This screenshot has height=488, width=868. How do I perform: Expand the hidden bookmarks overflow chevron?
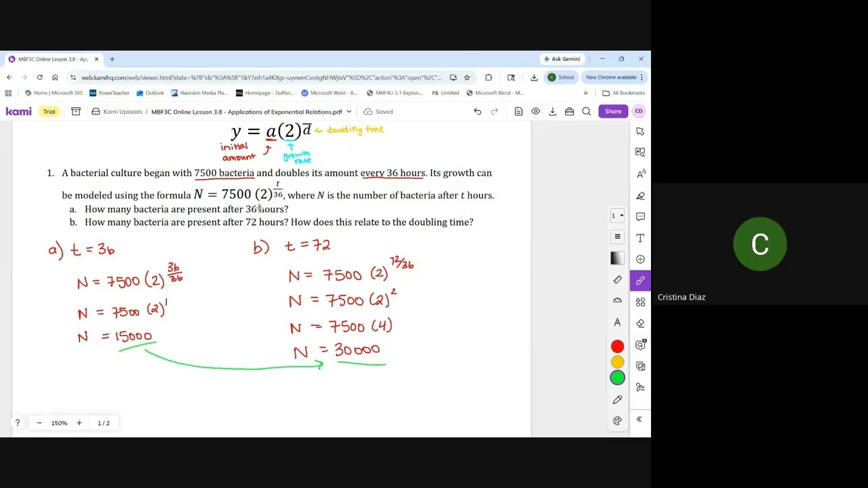tap(586, 93)
